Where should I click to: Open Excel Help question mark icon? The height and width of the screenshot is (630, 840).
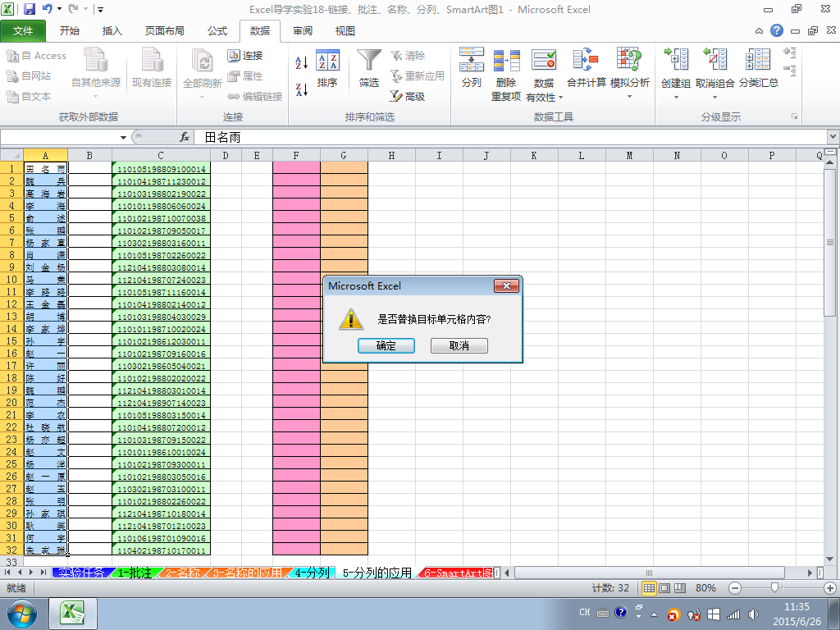click(777, 30)
